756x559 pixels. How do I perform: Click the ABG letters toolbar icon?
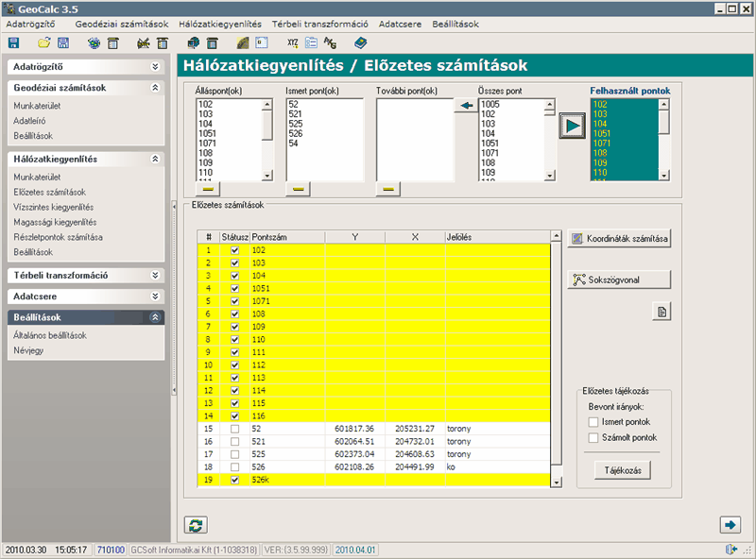[330, 43]
